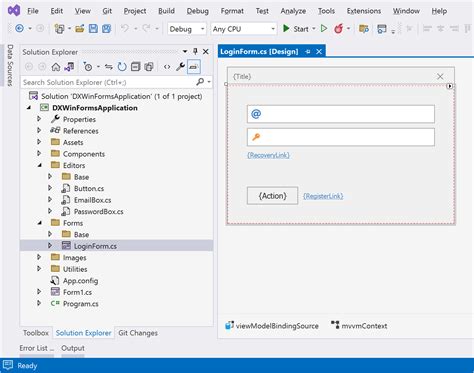Click the Properties wrench icon

click(180, 67)
